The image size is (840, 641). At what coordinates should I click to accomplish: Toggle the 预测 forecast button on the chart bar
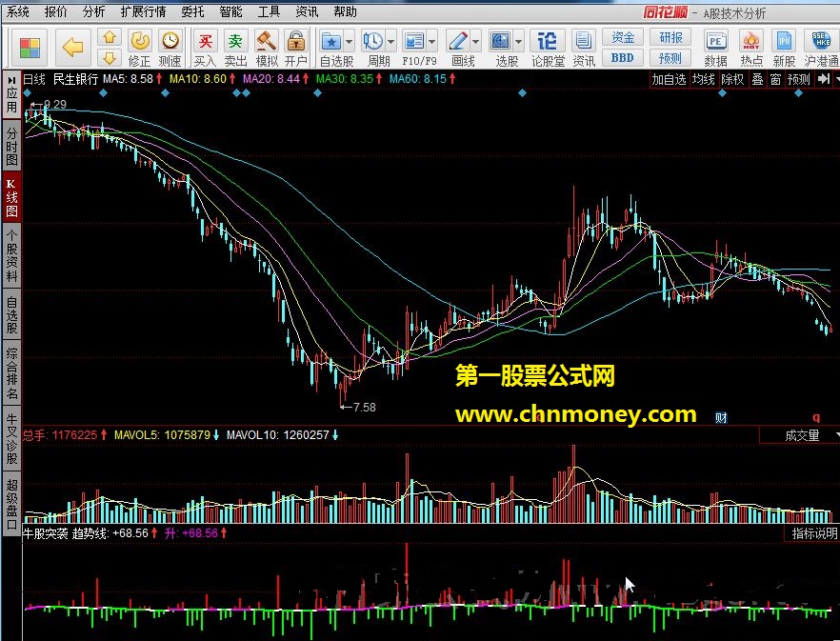coord(798,79)
